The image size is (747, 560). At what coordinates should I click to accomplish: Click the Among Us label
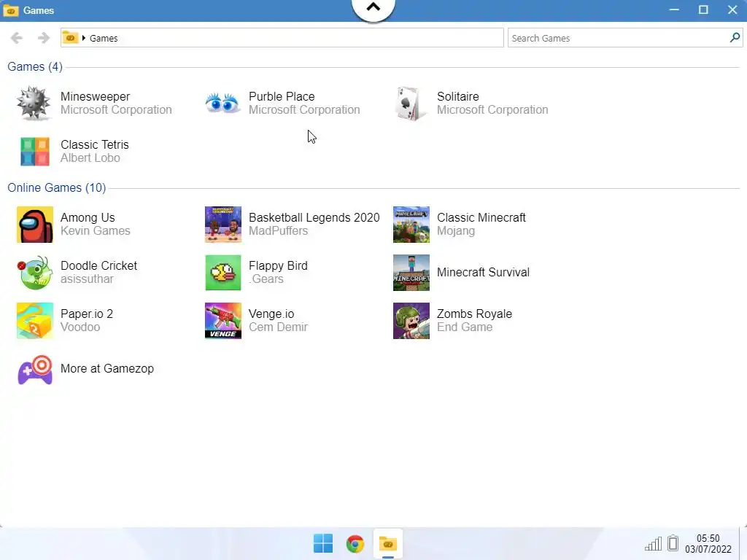point(88,217)
